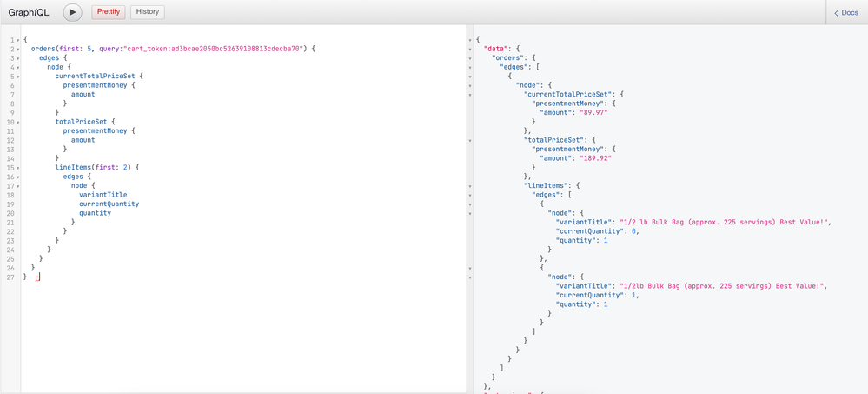Collapse the lineItems block at line 15

[x=17, y=167]
